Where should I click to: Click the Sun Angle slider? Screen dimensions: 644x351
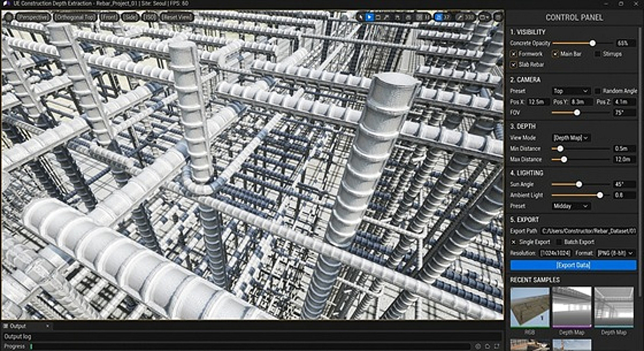582,184
